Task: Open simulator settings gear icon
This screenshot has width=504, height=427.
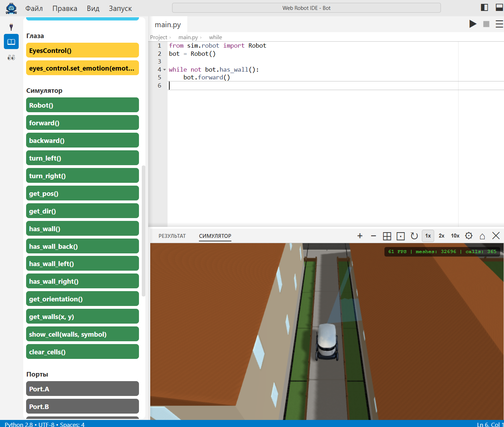Action: pos(469,236)
